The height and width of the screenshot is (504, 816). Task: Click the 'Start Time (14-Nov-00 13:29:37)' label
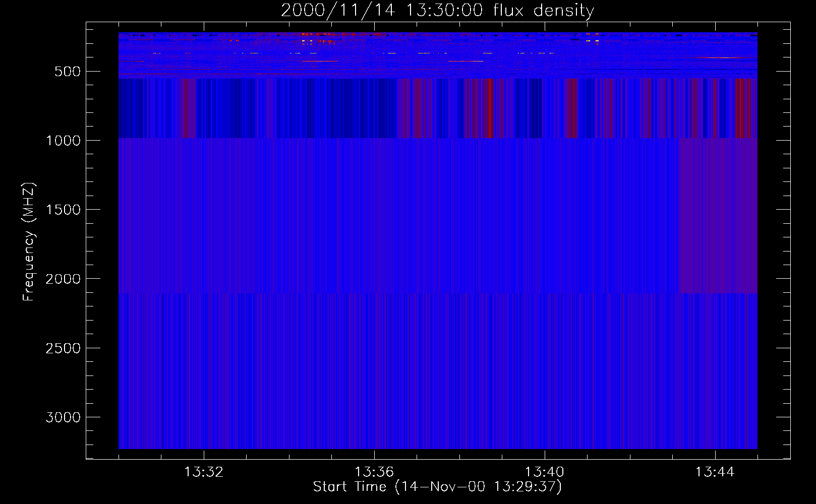pyautogui.click(x=437, y=487)
